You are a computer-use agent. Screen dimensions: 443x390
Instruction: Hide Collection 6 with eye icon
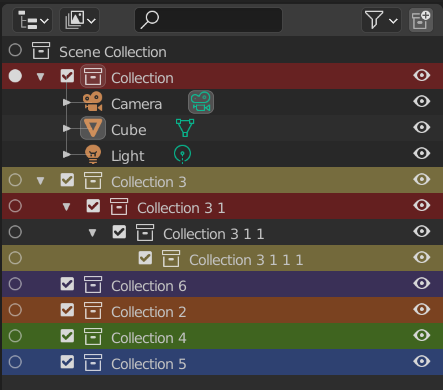[422, 283]
